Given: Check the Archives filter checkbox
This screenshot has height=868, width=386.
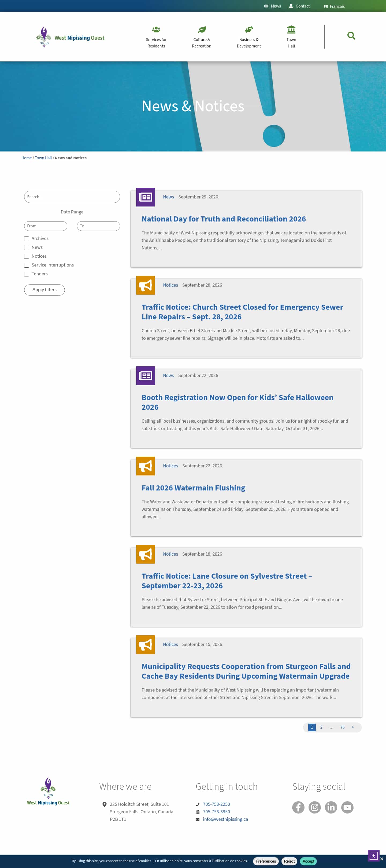Looking at the screenshot, I should 27,239.
